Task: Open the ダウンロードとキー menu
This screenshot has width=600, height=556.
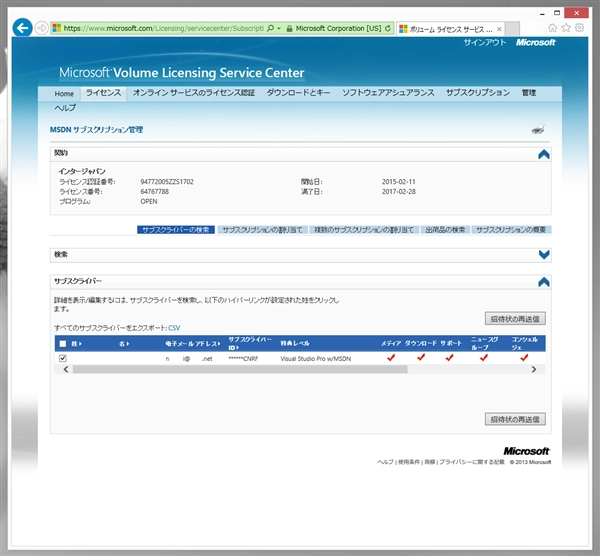Action: point(298,93)
